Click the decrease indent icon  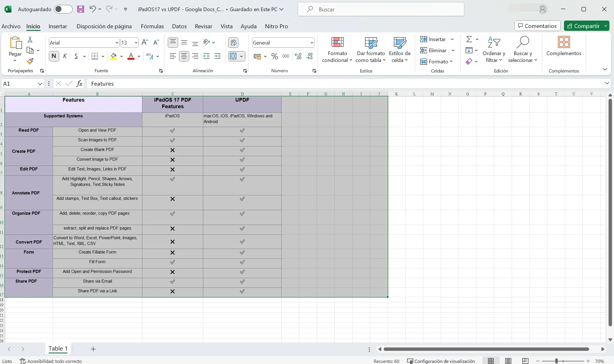[x=206, y=56]
